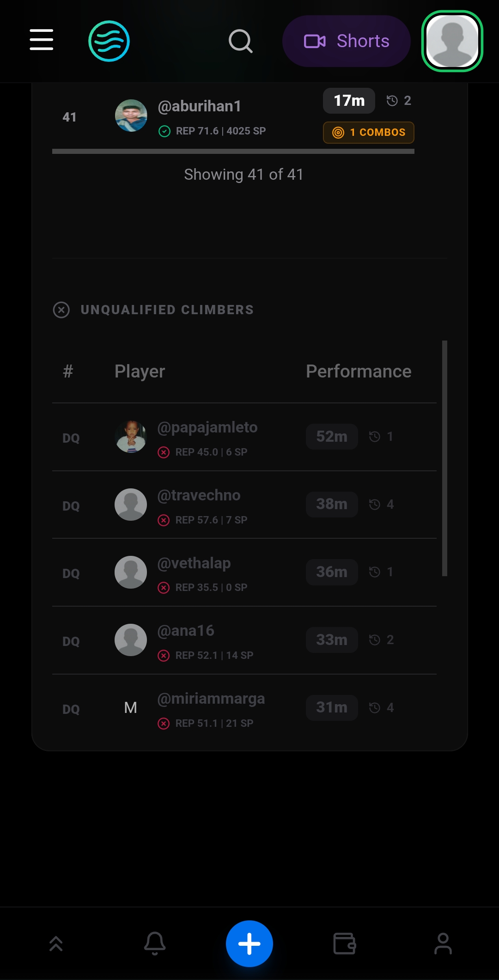Open the Shorts video button
Image resolution: width=499 pixels, height=980 pixels.
tap(347, 41)
